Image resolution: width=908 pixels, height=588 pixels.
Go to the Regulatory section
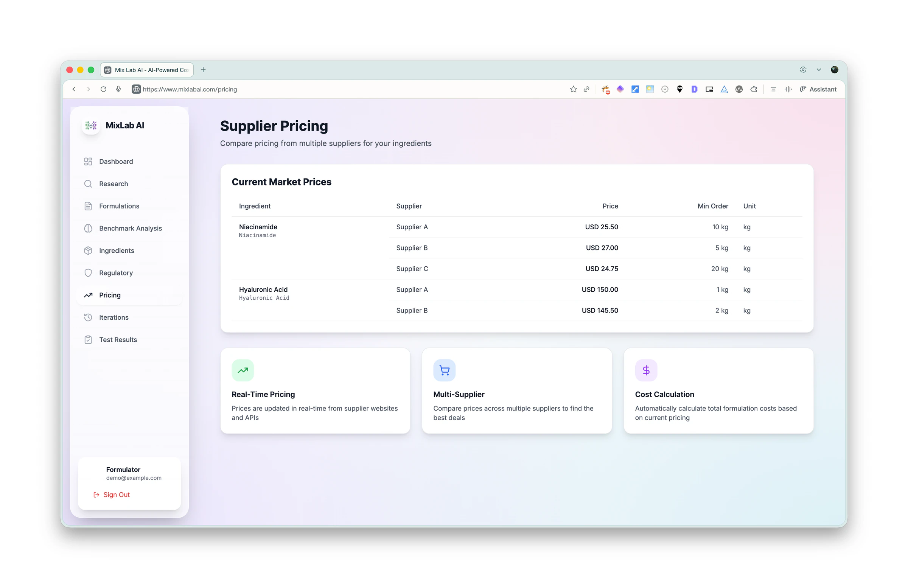129,273
